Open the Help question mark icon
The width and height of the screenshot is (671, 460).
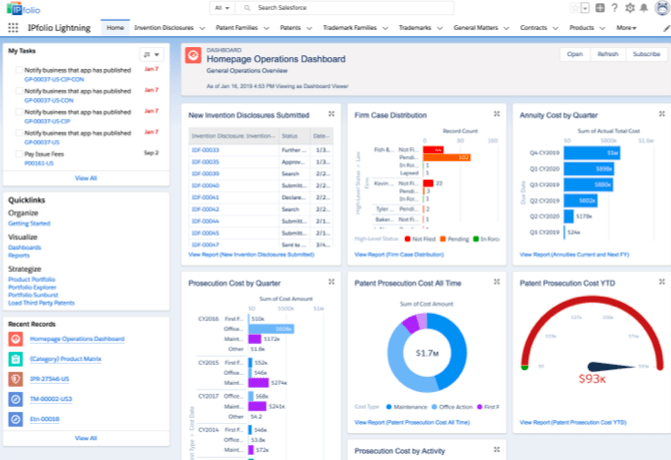[615, 8]
